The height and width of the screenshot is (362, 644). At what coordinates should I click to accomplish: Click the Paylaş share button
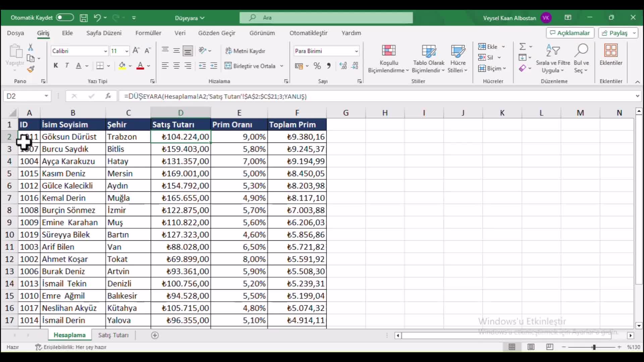614,33
